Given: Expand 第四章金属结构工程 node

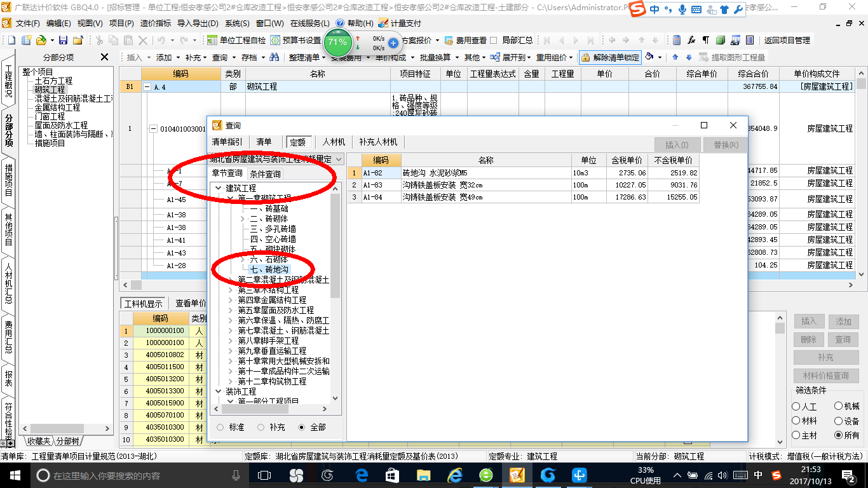Looking at the screenshot, I should [x=231, y=300].
